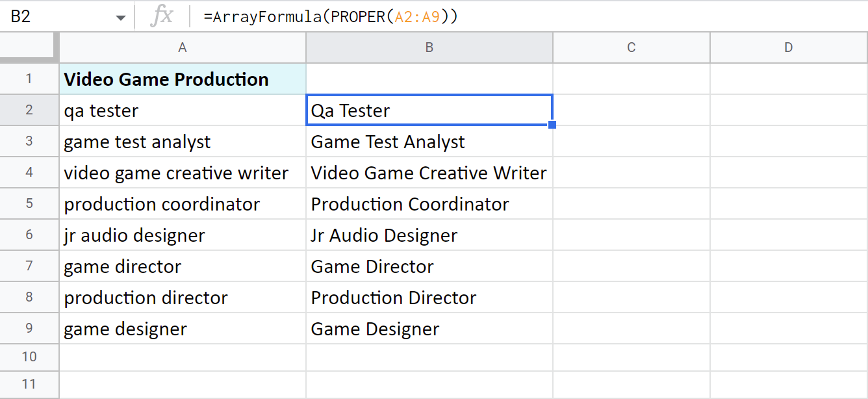Image resolution: width=868 pixels, height=399 pixels.
Task: Select the cell containing 'qa tester'
Action: click(x=183, y=110)
